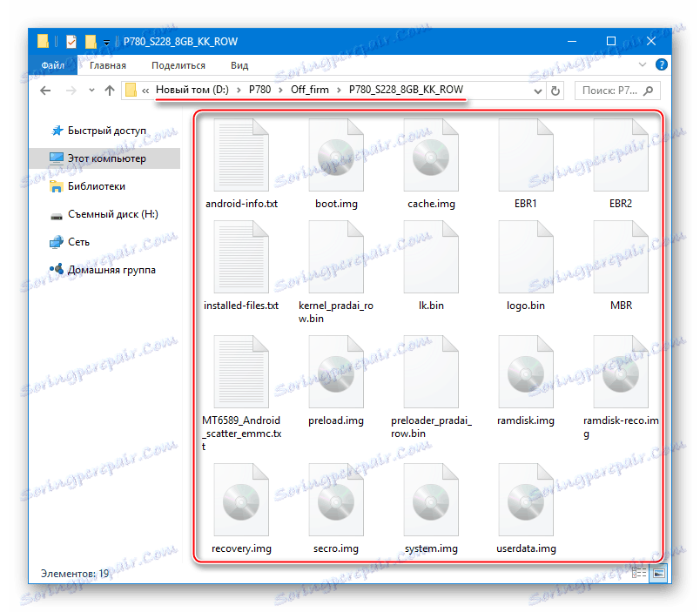Click P780_S228_8GB_KK_ROW breadcrumb segment

click(x=406, y=90)
